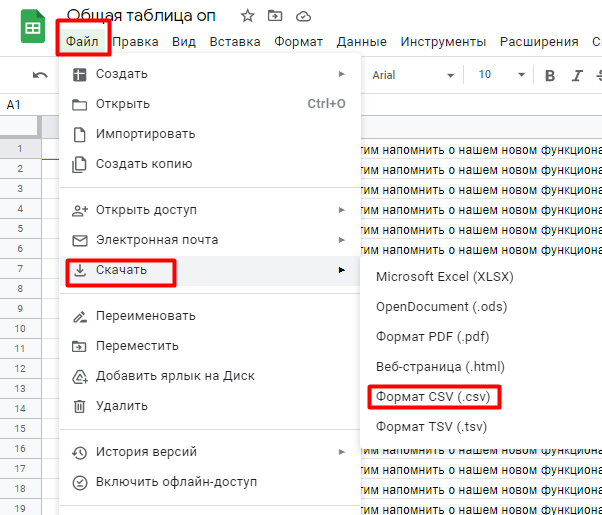
Task: Select row 10 header
Action: [20, 328]
